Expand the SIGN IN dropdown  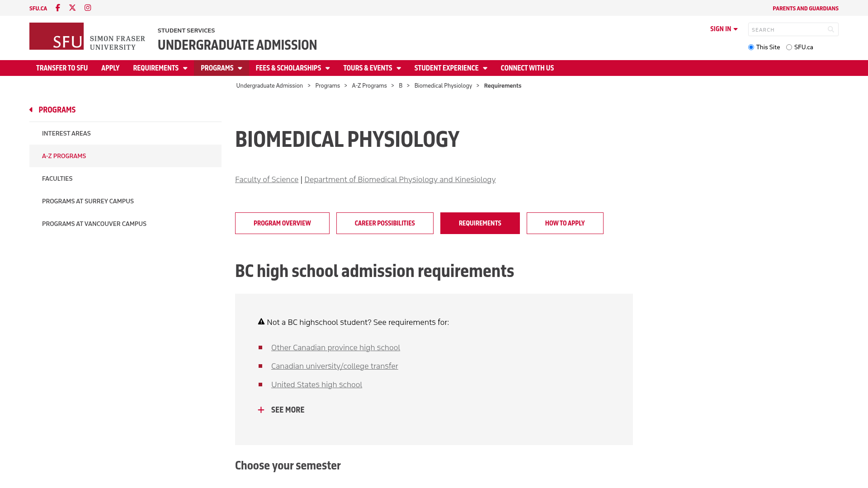click(724, 29)
